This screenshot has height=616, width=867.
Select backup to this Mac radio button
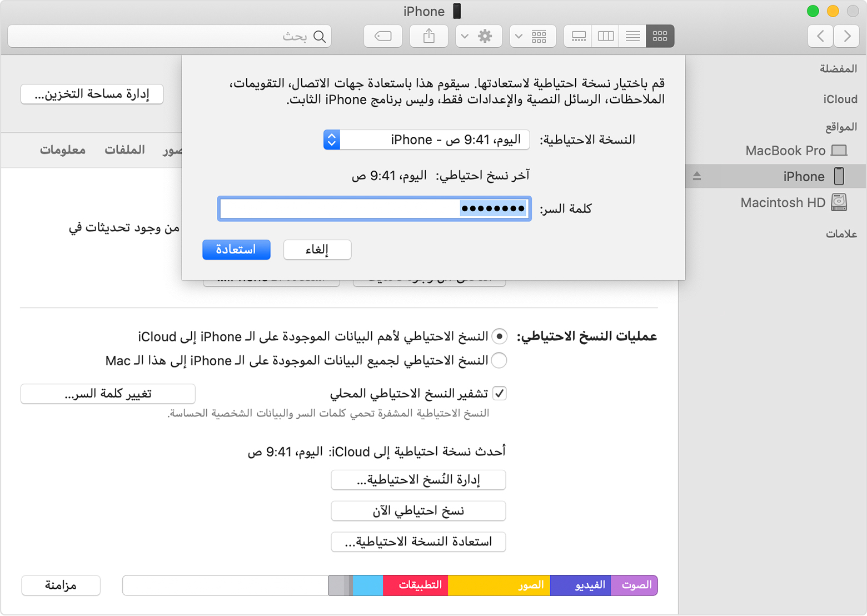click(x=499, y=360)
